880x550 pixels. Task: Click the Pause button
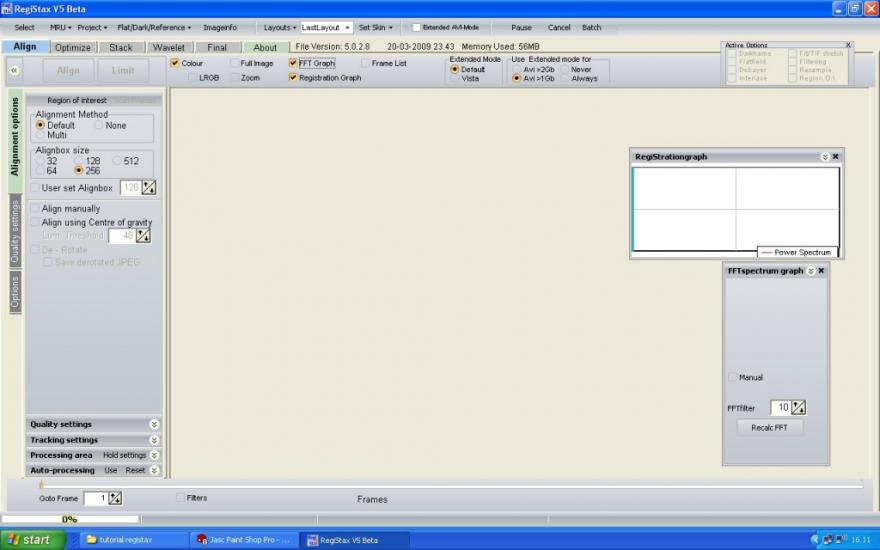521,28
